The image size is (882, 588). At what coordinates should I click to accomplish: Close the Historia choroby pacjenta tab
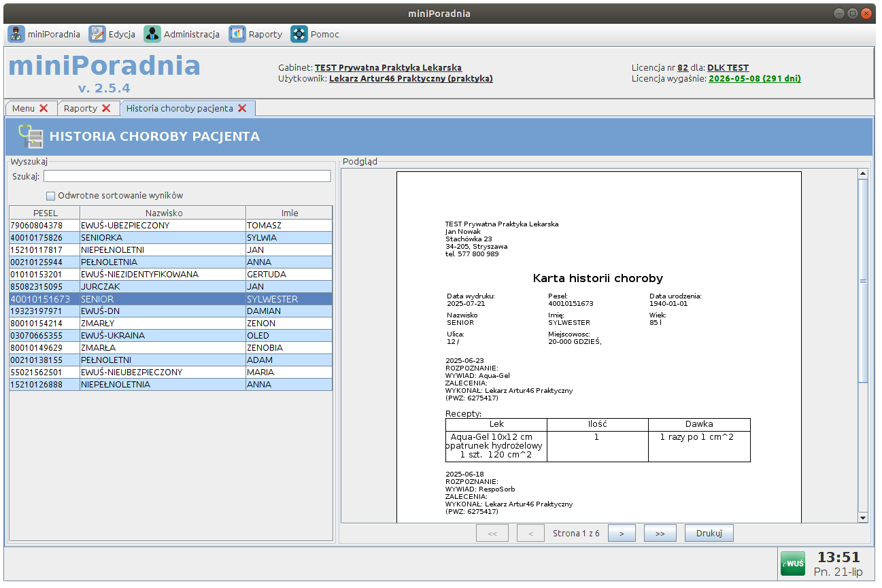242,108
